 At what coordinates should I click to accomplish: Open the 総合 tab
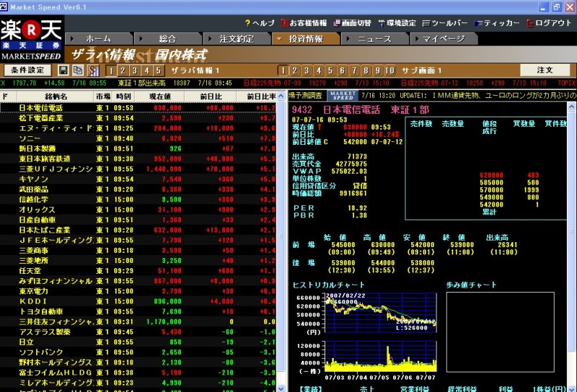click(167, 39)
